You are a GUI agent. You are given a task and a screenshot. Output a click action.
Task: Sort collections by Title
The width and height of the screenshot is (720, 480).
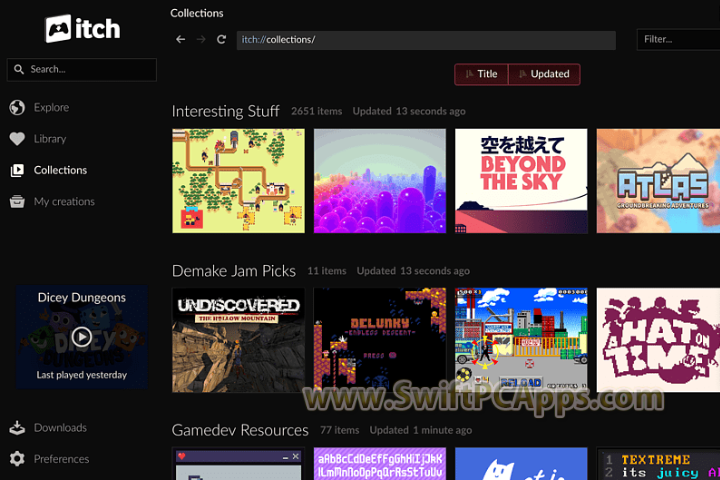tap(481, 74)
